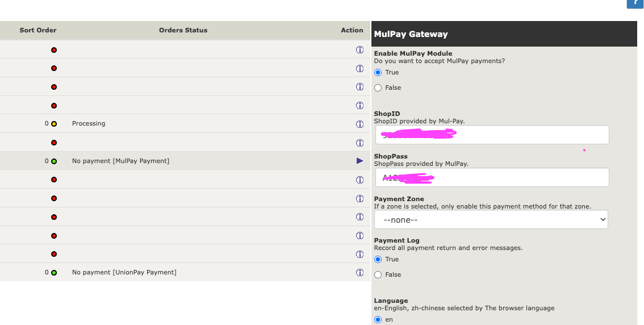Click the green status dot in MulPay Payment row

coord(54,161)
